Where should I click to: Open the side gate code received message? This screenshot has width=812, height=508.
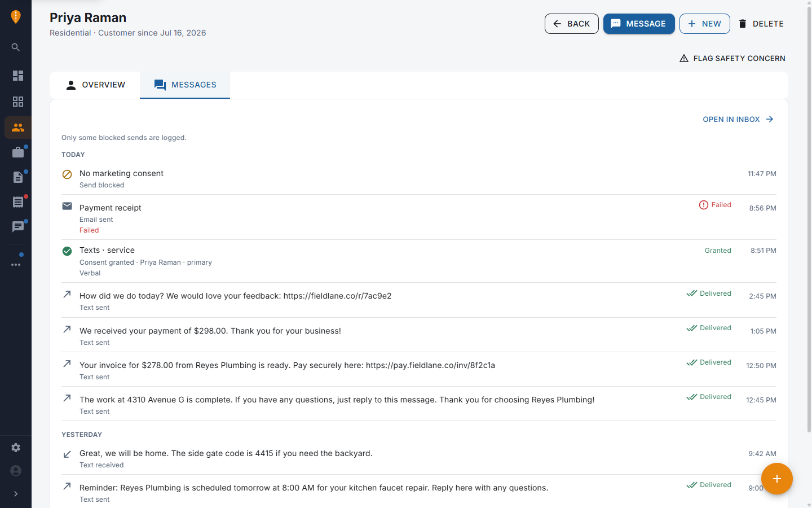419,458
